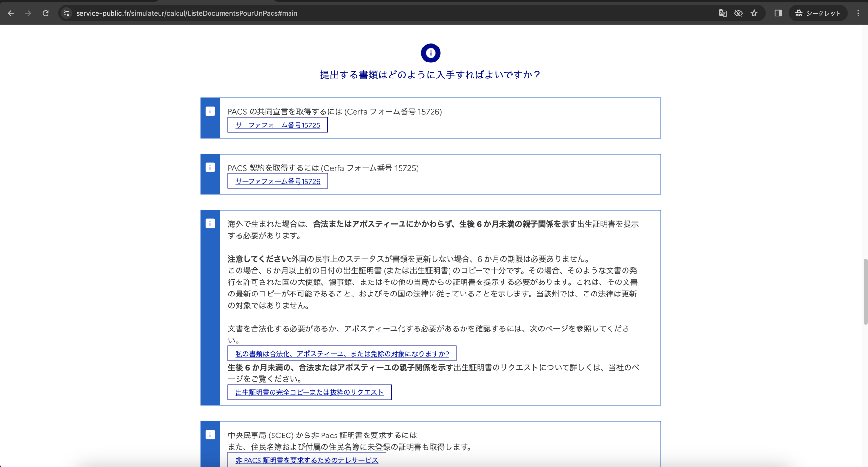Open the crossed-out eye tracking protection icon
Image resolution: width=868 pixels, height=467 pixels.
click(x=738, y=13)
